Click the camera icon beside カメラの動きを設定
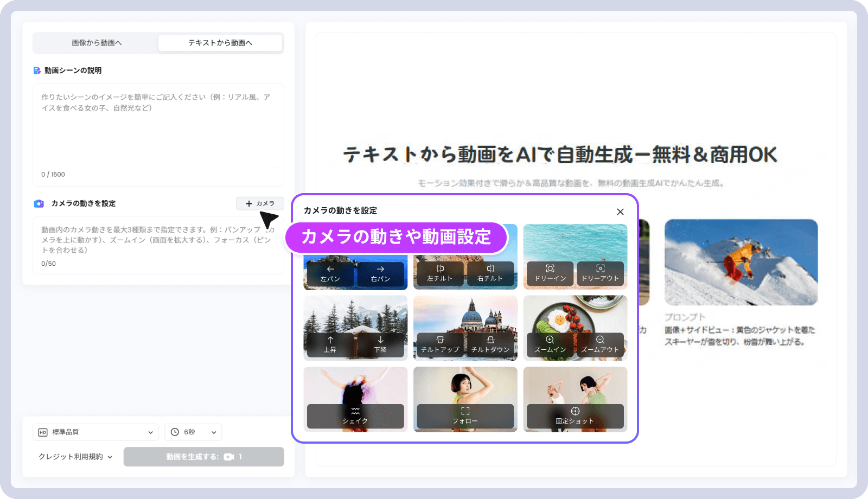Viewport: 868px width, 499px height. click(x=39, y=203)
